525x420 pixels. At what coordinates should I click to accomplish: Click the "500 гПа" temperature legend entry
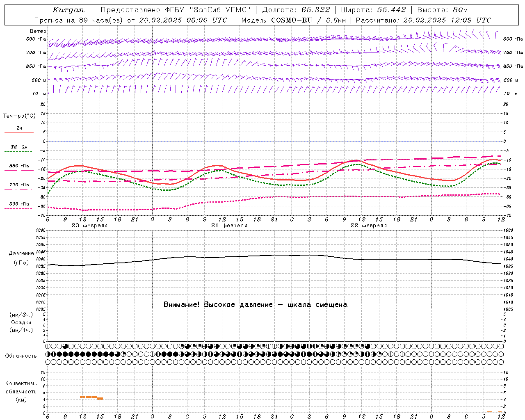[19, 204]
